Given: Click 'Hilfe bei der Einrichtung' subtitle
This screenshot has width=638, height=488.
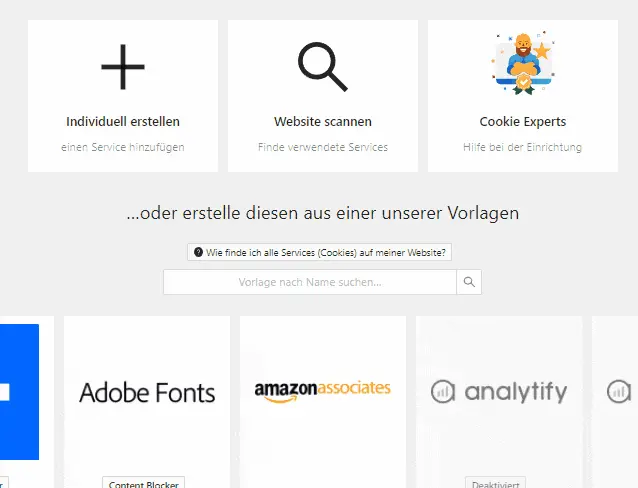Looking at the screenshot, I should tap(523, 147).
